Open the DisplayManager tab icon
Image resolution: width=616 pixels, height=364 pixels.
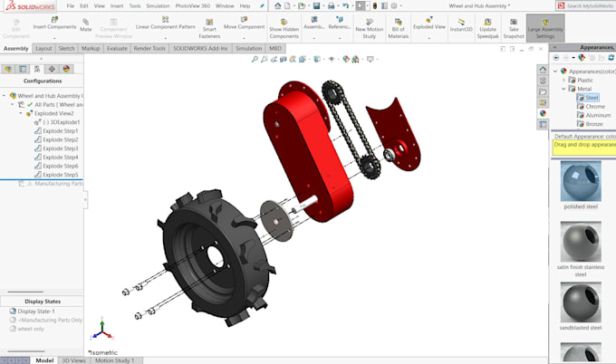point(66,69)
